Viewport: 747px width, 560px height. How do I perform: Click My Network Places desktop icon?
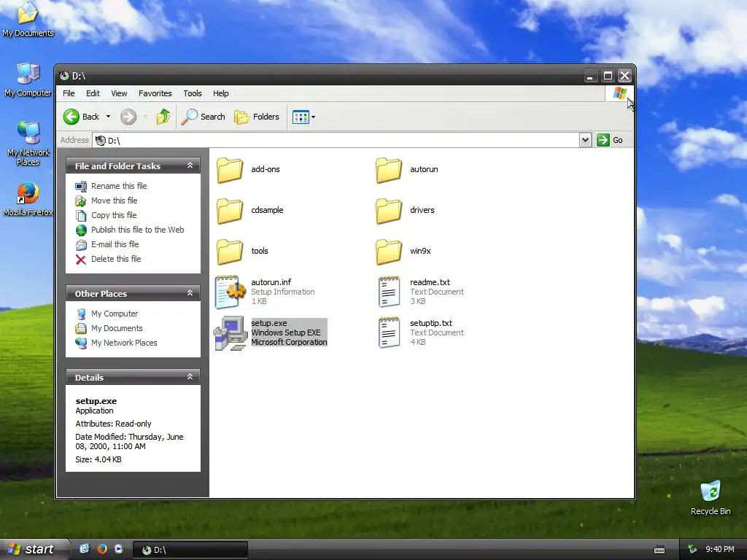coord(28,144)
